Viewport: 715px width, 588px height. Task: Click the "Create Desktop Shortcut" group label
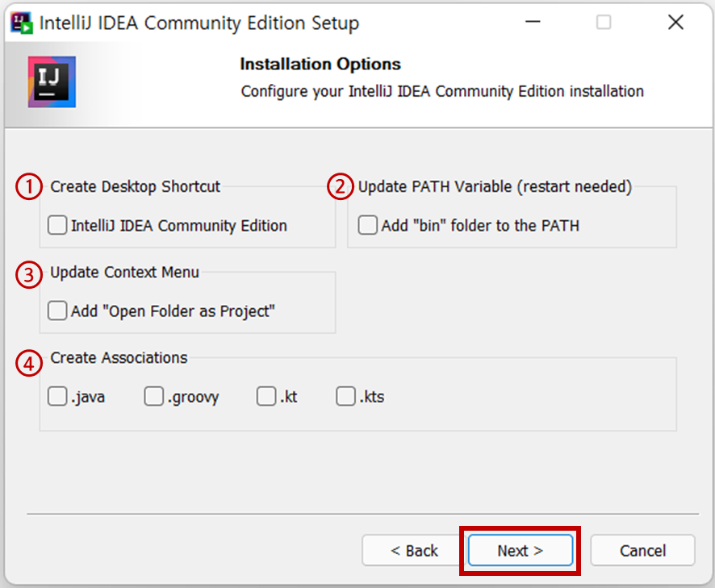[135, 187]
